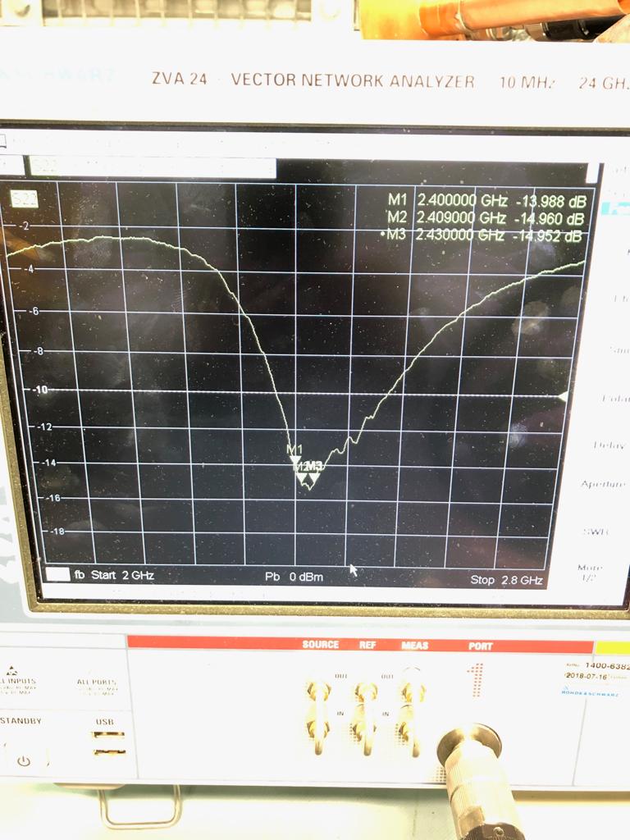Select the M1 2.400000 GHz marker readout
630x840 pixels.
click(486, 201)
